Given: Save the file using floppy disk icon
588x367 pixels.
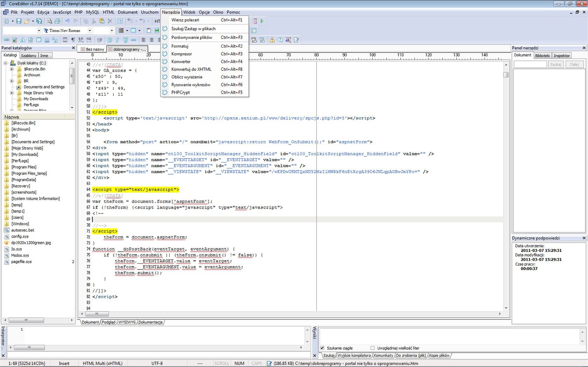Looking at the screenshot, I should 19,21.
